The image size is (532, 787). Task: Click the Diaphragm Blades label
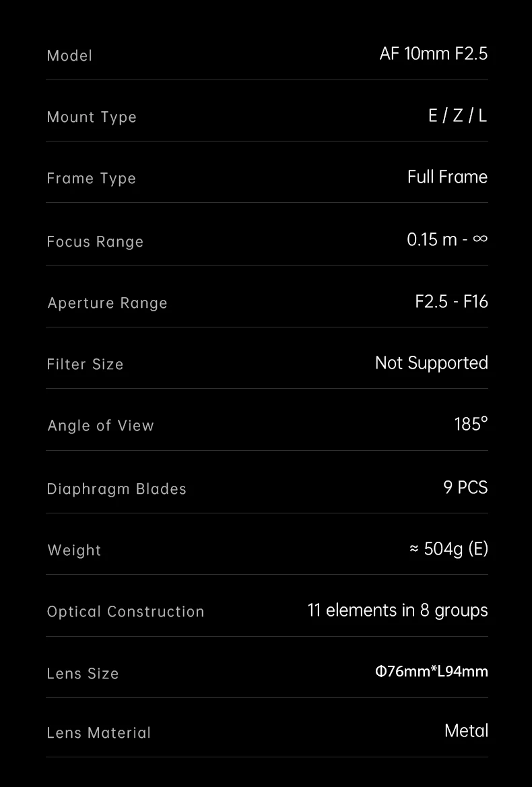(117, 489)
